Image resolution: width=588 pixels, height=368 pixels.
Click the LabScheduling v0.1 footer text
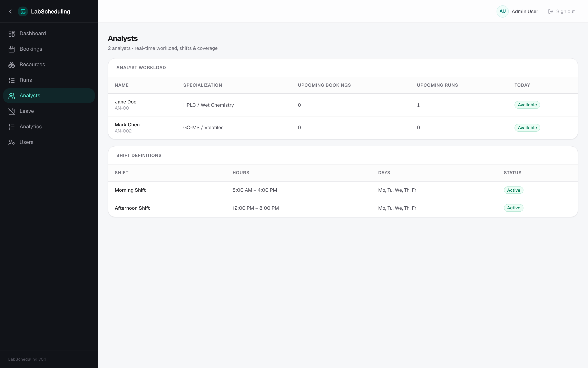pyautogui.click(x=27, y=359)
